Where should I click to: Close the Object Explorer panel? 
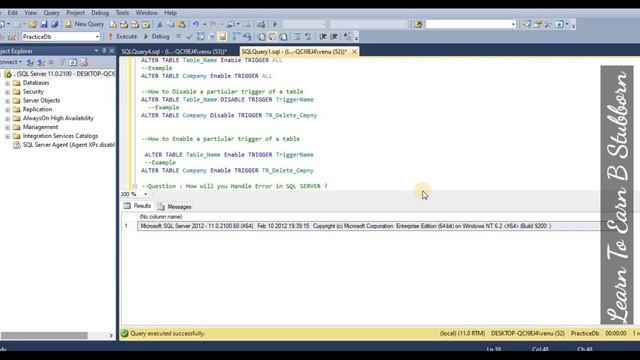[x=112, y=51]
